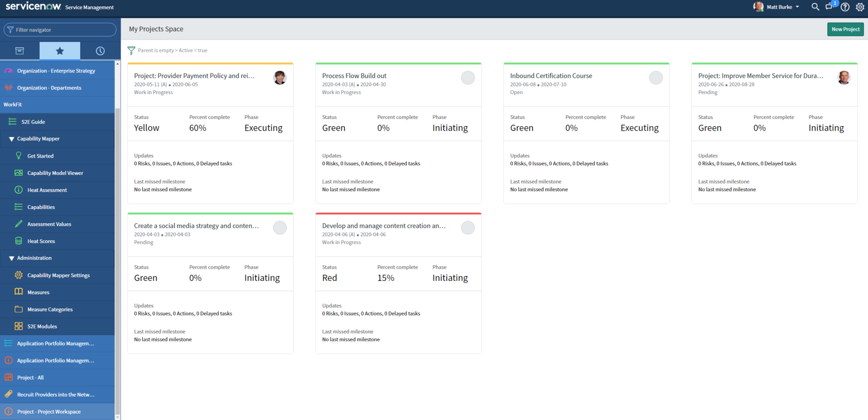Open Capability Model Viewer item
The height and width of the screenshot is (420, 868).
[x=55, y=173]
